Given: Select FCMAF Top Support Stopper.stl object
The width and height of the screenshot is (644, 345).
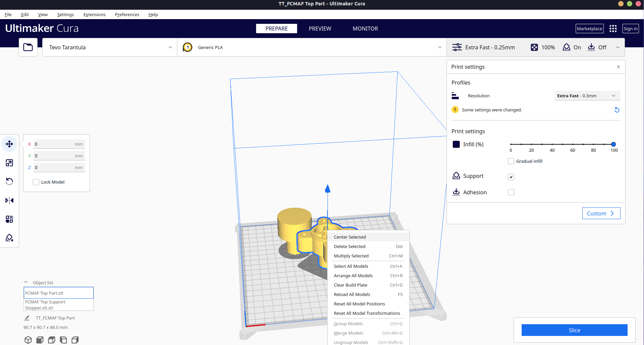Looking at the screenshot, I should point(59,305).
